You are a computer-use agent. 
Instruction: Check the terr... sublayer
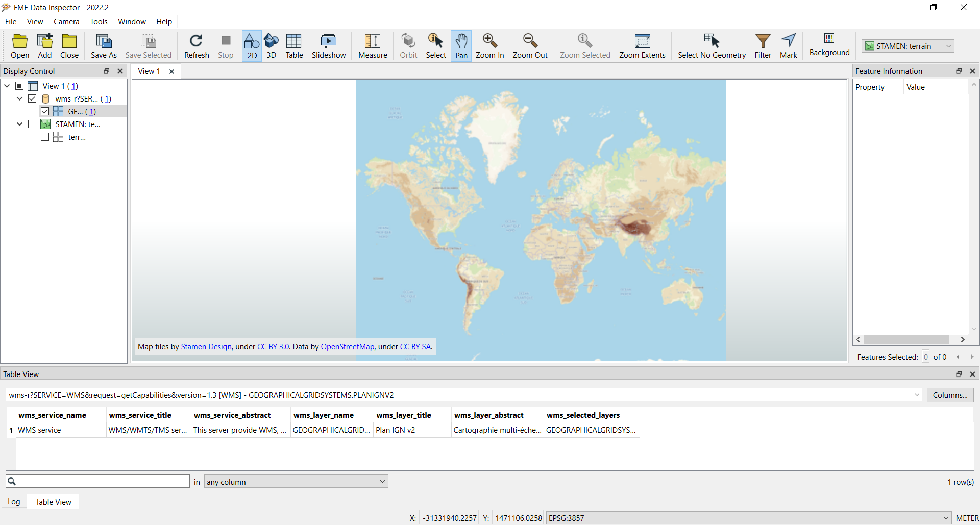click(x=45, y=137)
